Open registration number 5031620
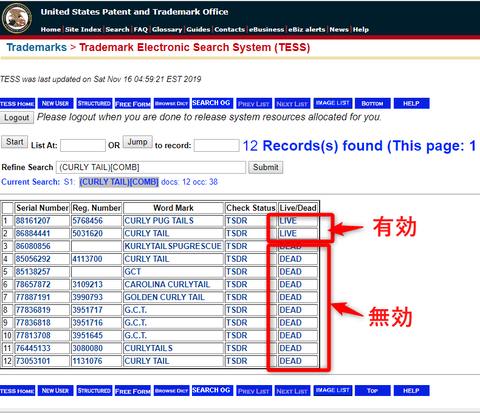The image size is (480, 413). pyautogui.click(x=88, y=233)
